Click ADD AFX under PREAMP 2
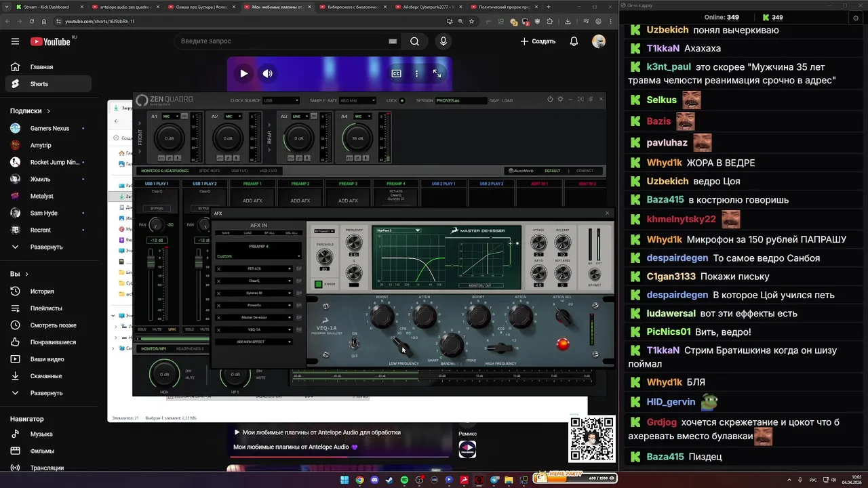The image size is (868, 488). coord(300,201)
